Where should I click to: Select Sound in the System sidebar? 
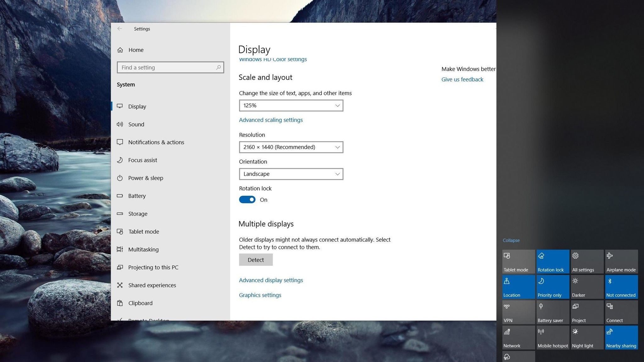click(136, 124)
